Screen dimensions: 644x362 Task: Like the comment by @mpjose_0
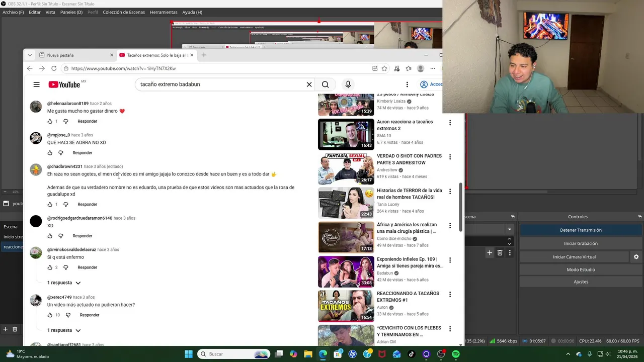[50, 153]
